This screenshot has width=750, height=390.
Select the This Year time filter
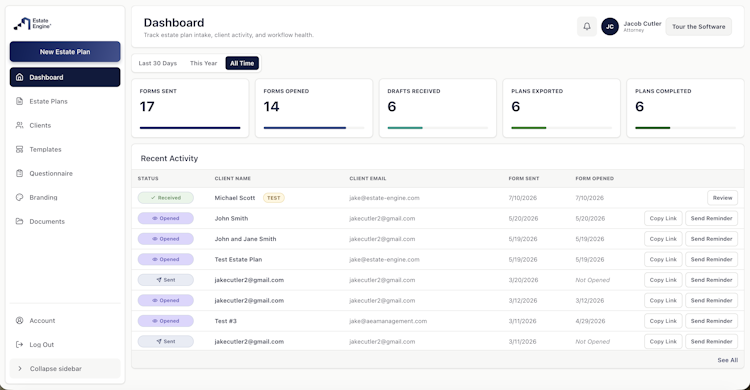tap(203, 63)
